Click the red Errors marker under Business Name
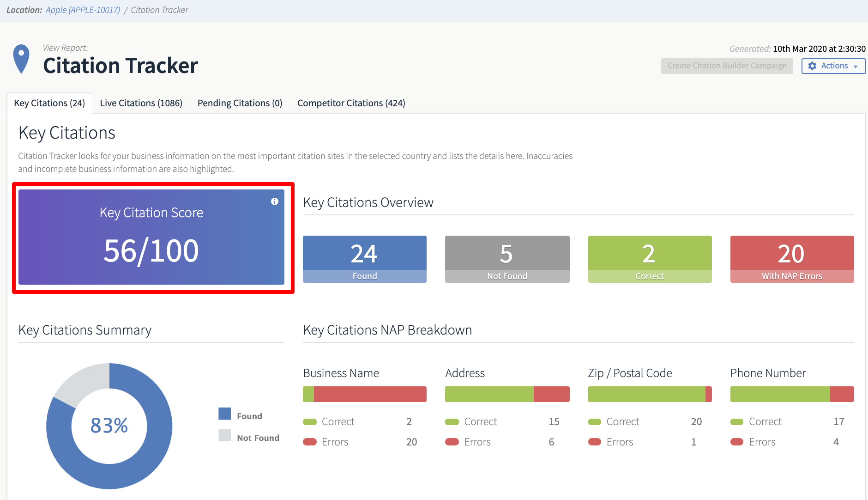Viewport: 868px width, 500px height. pyautogui.click(x=310, y=442)
